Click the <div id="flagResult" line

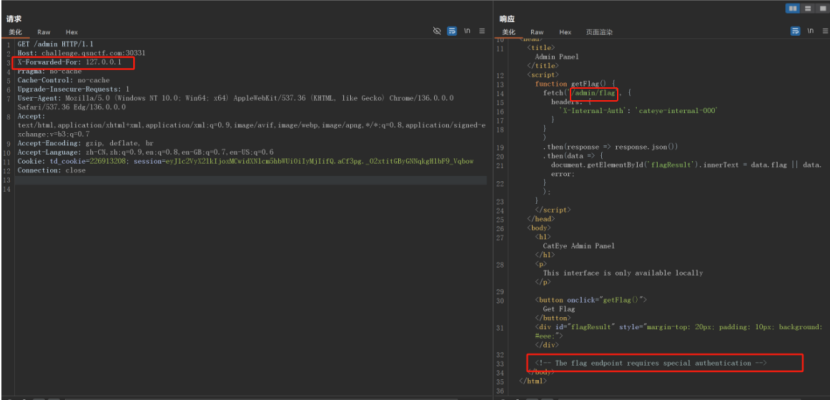[679, 327]
